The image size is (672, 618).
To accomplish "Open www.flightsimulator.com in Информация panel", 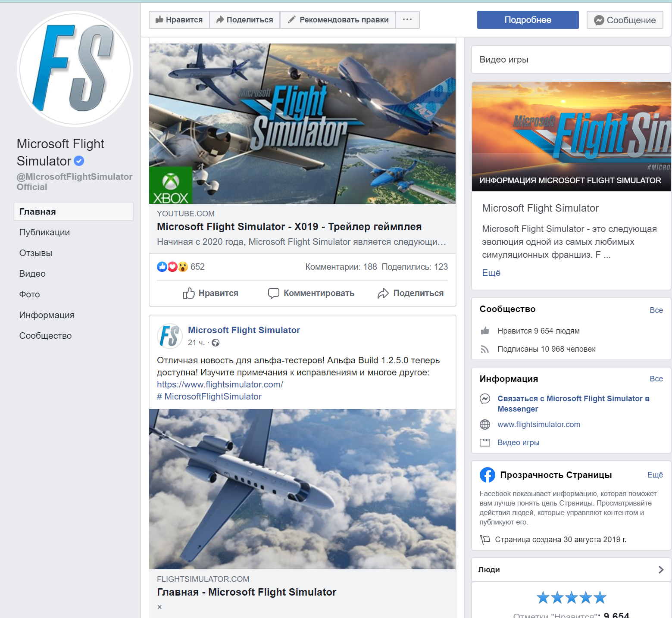I will 539,424.
